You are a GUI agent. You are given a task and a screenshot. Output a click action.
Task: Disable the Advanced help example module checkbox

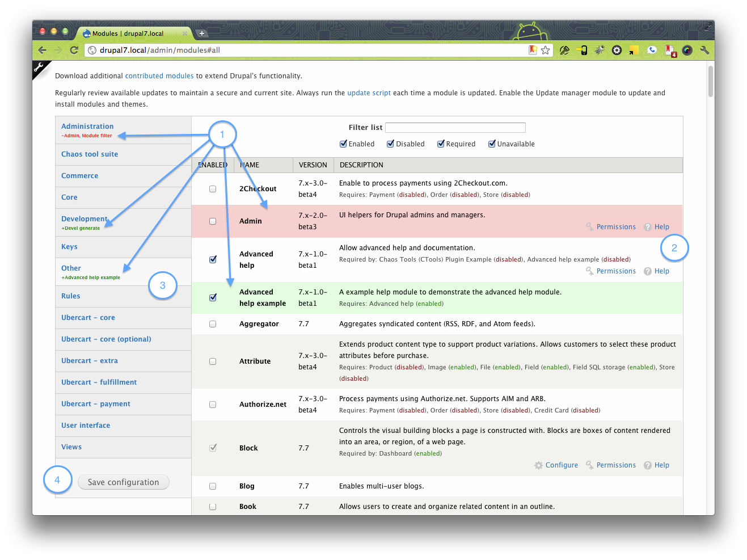213,297
